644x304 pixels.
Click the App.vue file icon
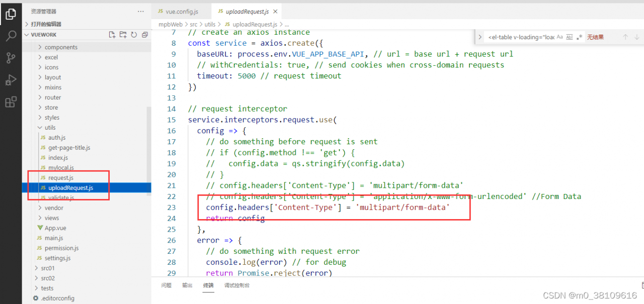[40, 228]
